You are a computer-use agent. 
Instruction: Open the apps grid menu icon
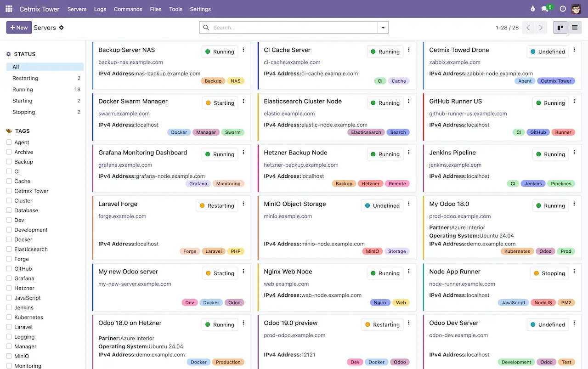[9, 9]
